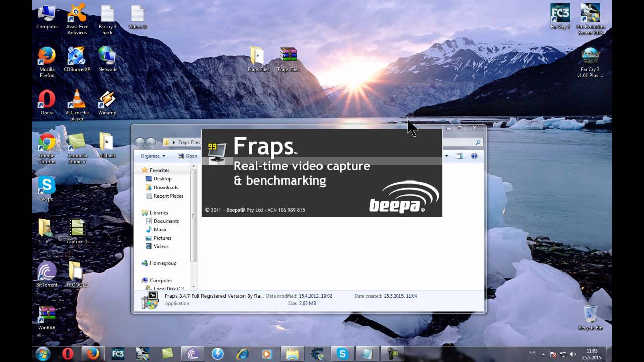The height and width of the screenshot is (362, 644).
Task: Select Libraries in the navigation pane
Action: (x=155, y=213)
